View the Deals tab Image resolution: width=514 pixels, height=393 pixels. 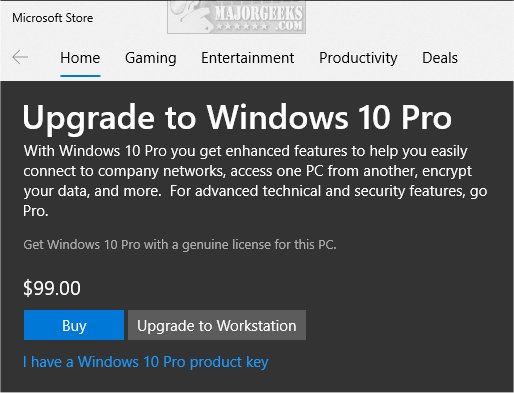[x=440, y=58]
